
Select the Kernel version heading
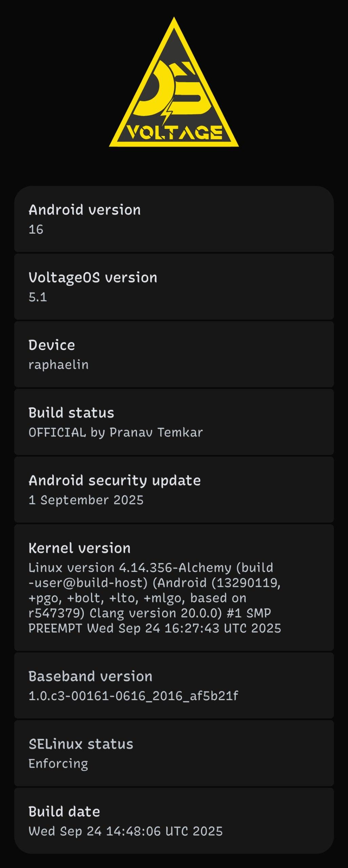pyautogui.click(x=79, y=548)
